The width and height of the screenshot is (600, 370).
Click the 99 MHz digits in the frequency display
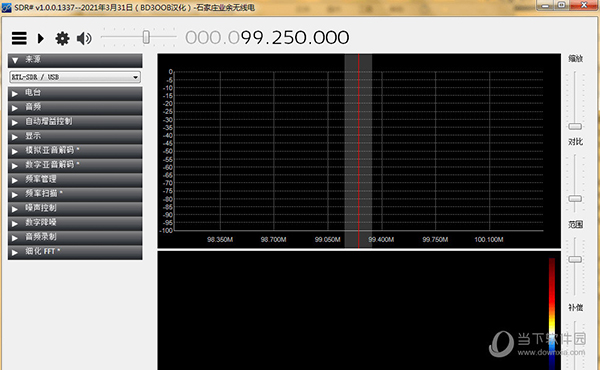254,38
